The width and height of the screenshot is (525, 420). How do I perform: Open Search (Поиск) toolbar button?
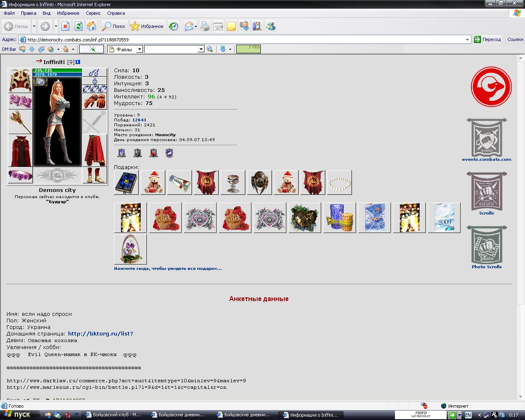point(114,26)
